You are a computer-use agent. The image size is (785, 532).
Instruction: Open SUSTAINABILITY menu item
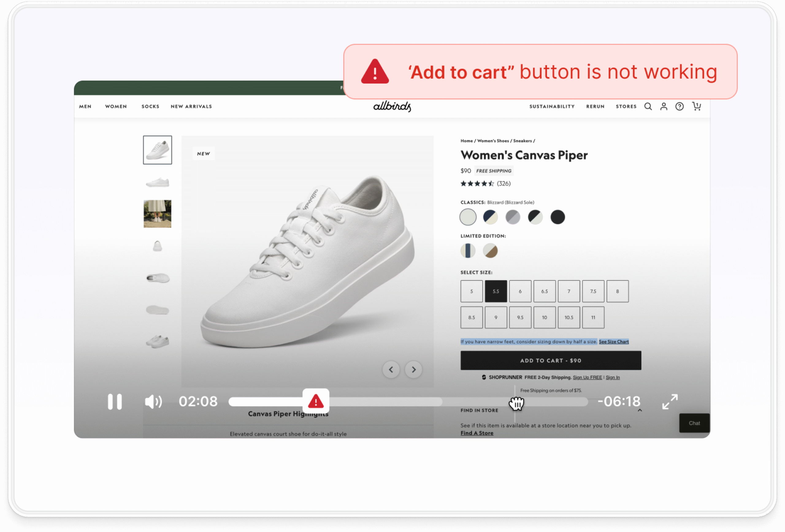(x=552, y=106)
